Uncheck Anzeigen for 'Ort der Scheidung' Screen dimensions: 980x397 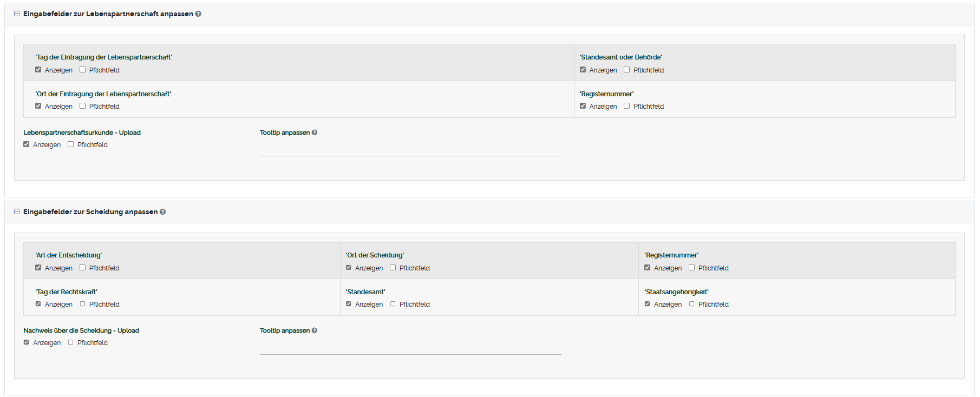click(349, 268)
